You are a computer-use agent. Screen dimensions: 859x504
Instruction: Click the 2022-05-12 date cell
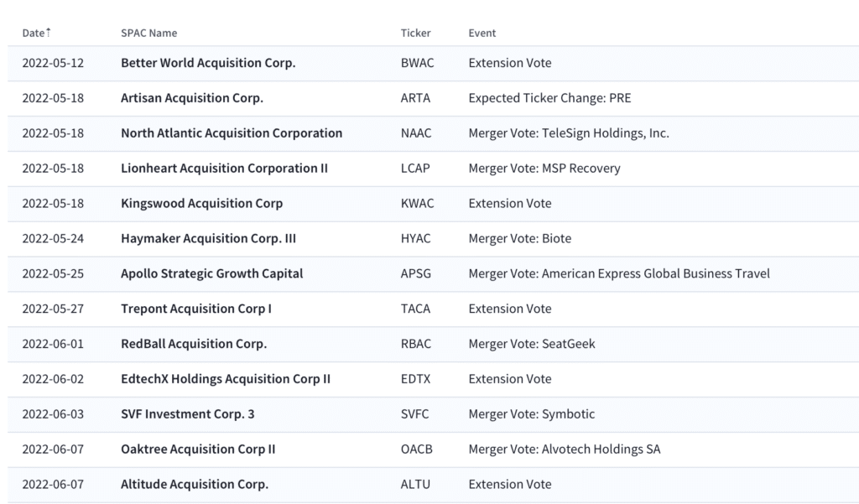53,63
